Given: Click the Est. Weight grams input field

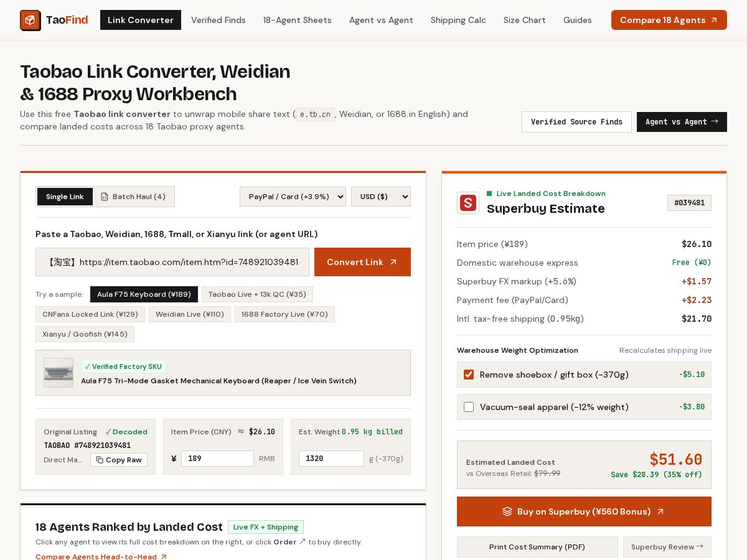Looking at the screenshot, I should click(x=331, y=459).
